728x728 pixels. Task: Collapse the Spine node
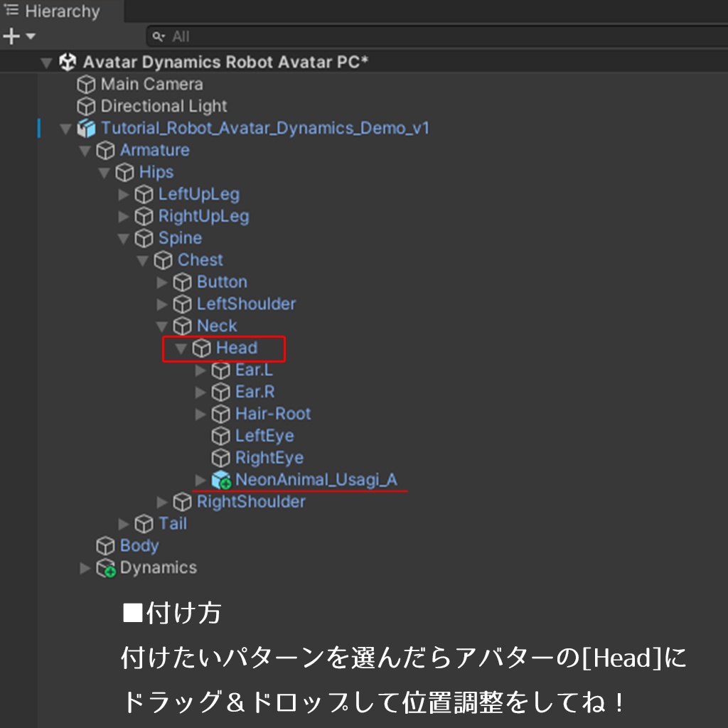click(123, 239)
